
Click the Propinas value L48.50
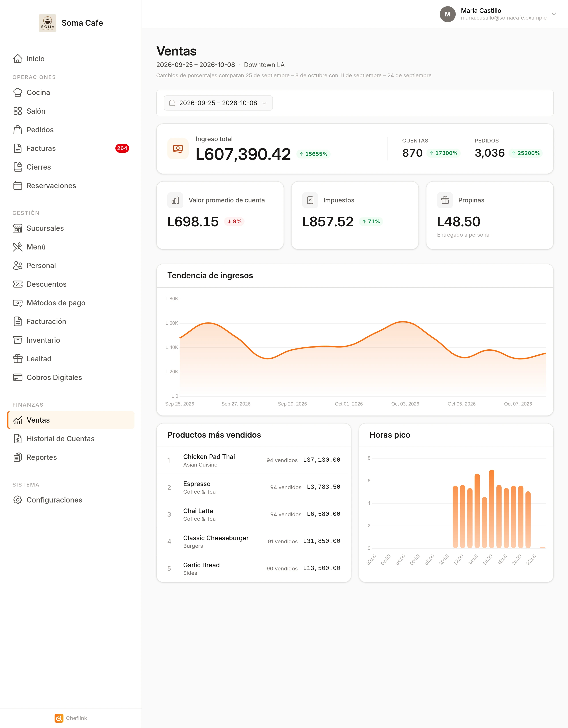[459, 222]
